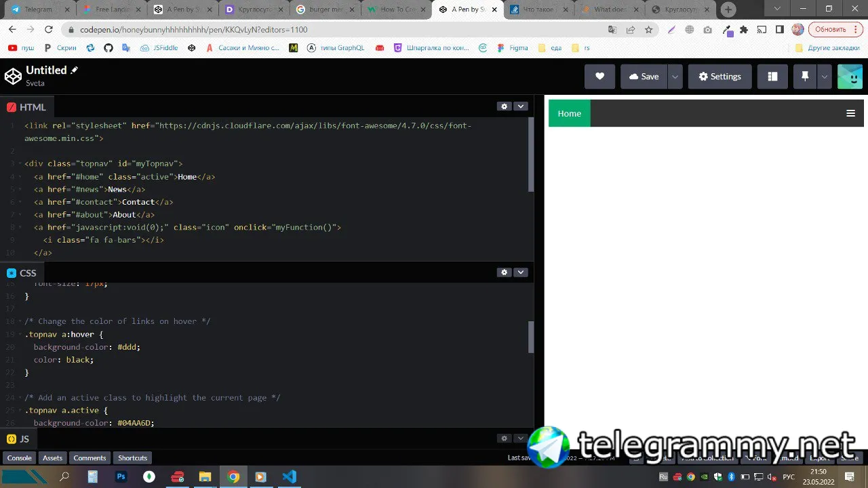Switch to the Telegram browser tab
The width and height of the screenshot is (868, 488).
(x=39, y=9)
